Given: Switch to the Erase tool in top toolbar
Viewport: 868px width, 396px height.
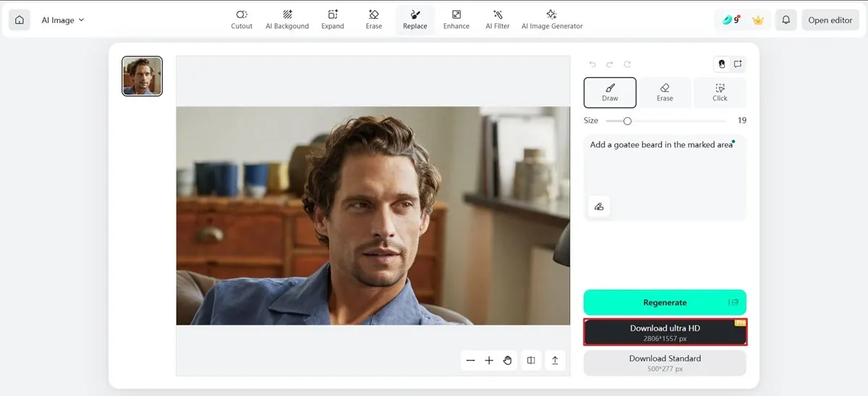Looking at the screenshot, I should click(x=374, y=20).
